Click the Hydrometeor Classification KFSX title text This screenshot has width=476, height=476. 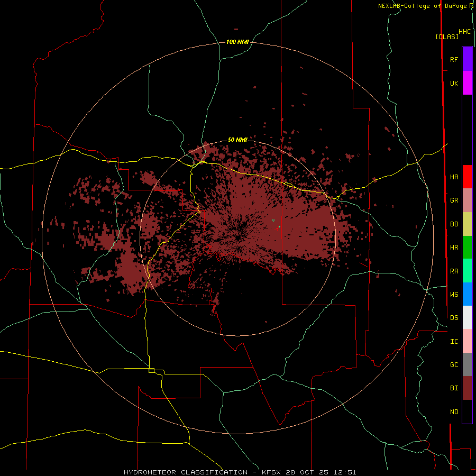tap(240, 472)
